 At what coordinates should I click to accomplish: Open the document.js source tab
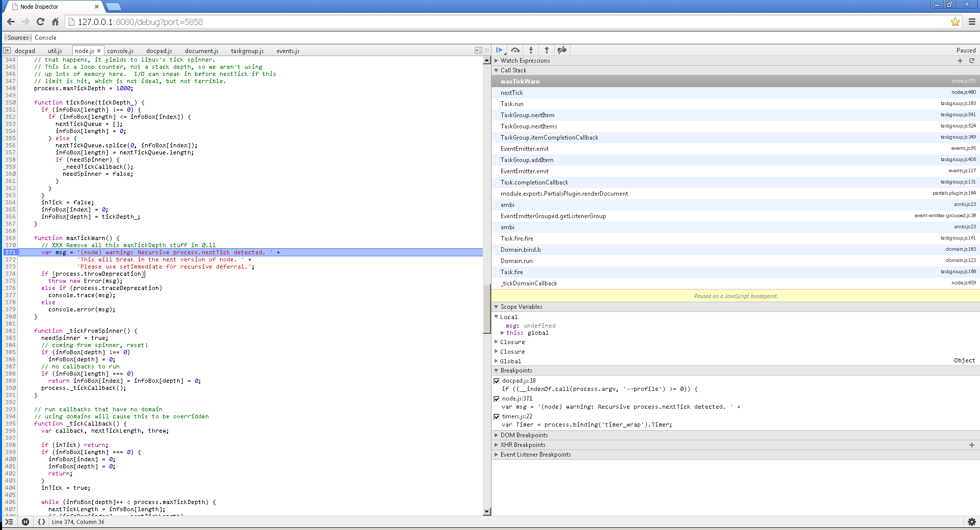coord(202,51)
